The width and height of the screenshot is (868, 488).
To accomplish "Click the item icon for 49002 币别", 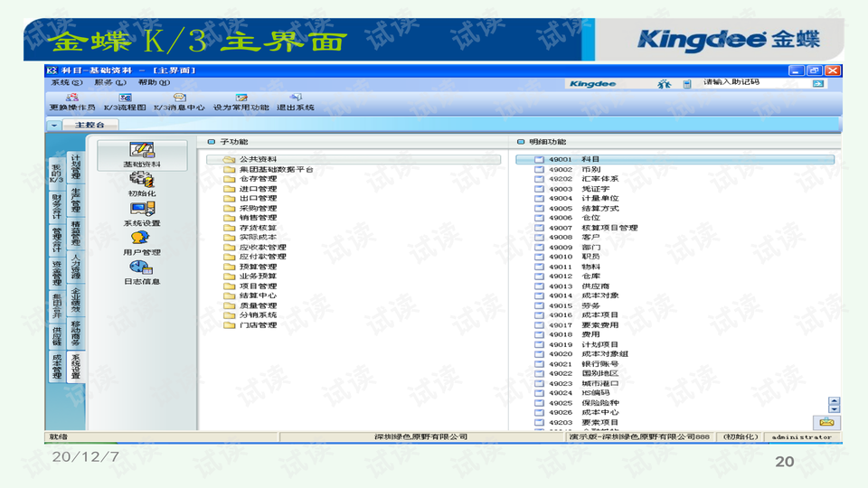I will (539, 169).
